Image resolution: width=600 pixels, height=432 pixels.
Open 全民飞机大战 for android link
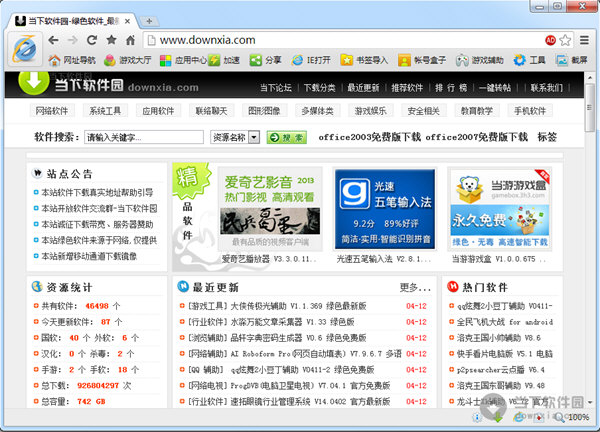click(x=505, y=322)
